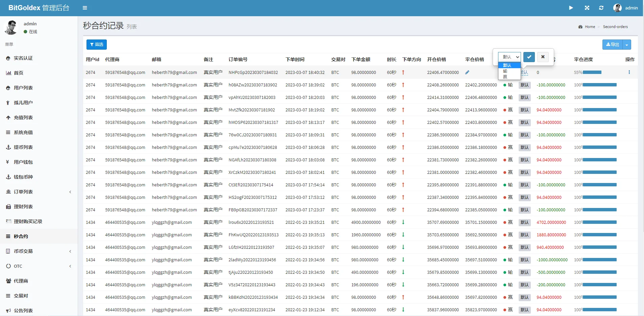Click the 导出 export button
Viewport: 644px width, 316px height.
click(612, 45)
